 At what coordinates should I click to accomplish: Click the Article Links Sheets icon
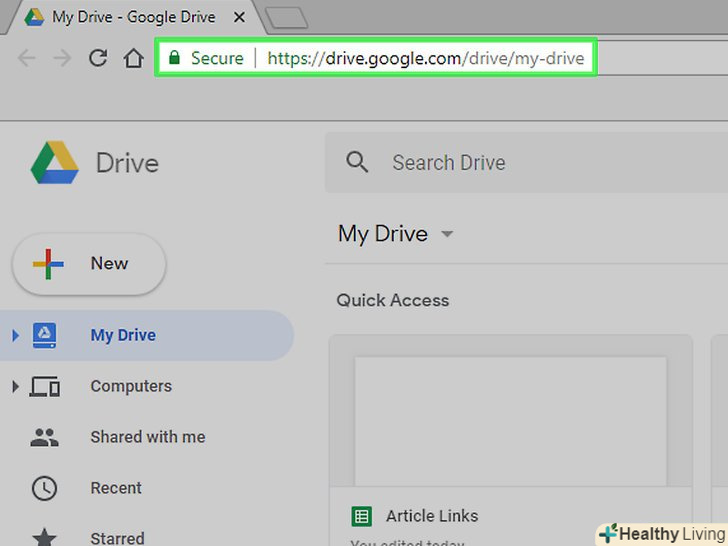tap(362, 516)
